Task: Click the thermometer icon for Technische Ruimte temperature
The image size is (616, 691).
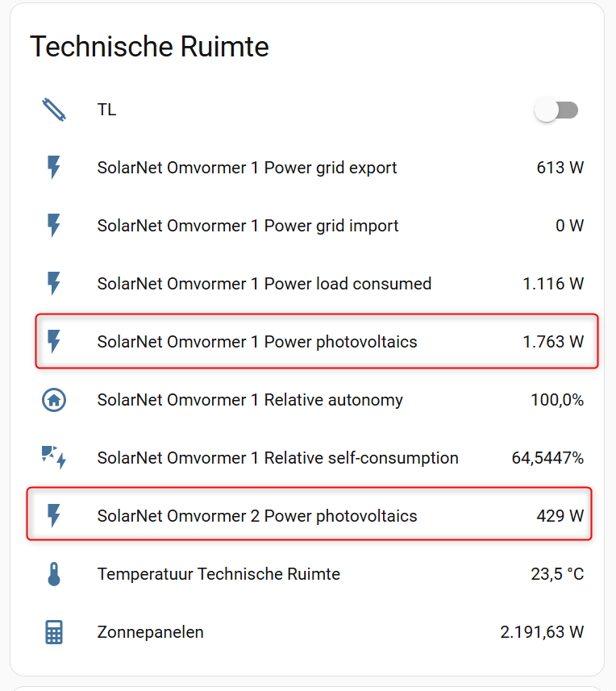Action: coord(53,574)
